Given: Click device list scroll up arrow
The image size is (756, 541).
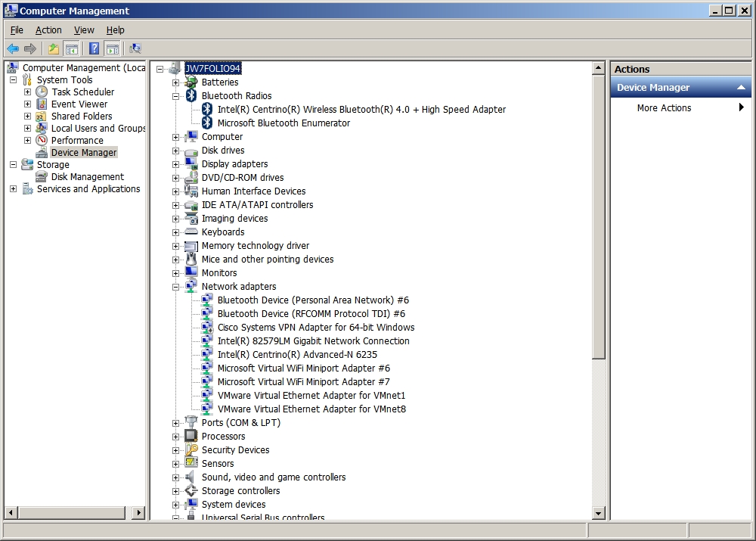Looking at the screenshot, I should click(598, 68).
